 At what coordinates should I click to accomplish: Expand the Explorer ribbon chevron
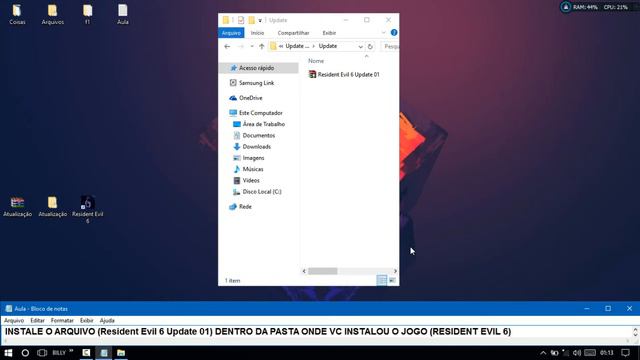click(x=383, y=33)
